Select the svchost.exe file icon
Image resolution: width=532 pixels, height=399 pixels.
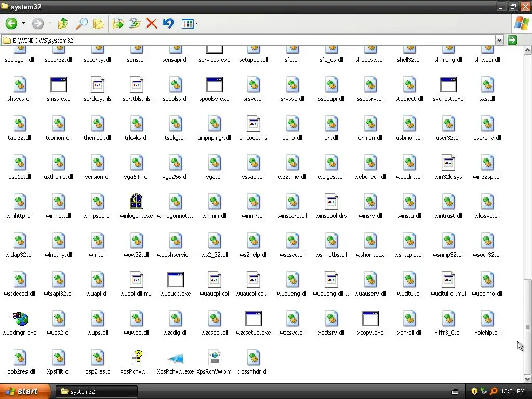coord(448,85)
